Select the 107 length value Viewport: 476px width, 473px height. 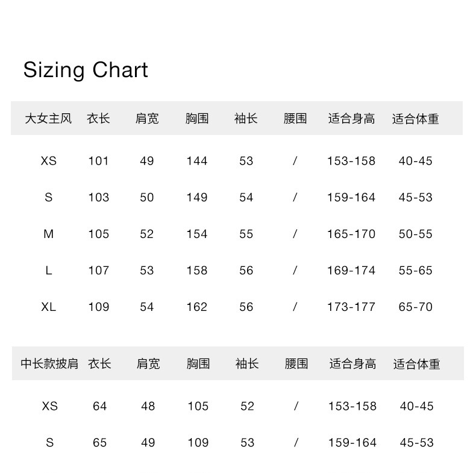tap(98, 271)
